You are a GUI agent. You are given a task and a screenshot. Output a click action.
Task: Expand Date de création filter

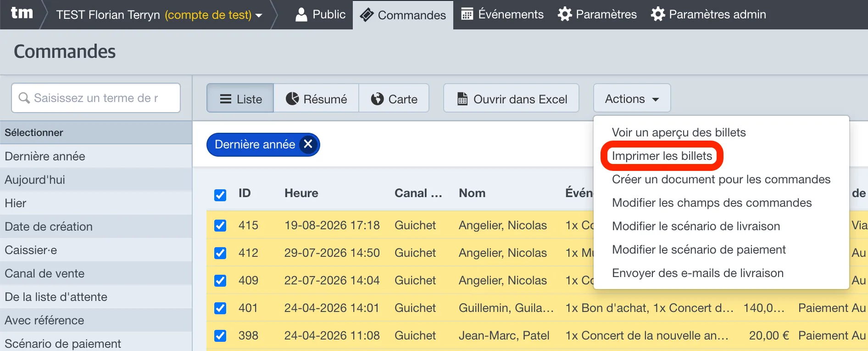point(96,226)
